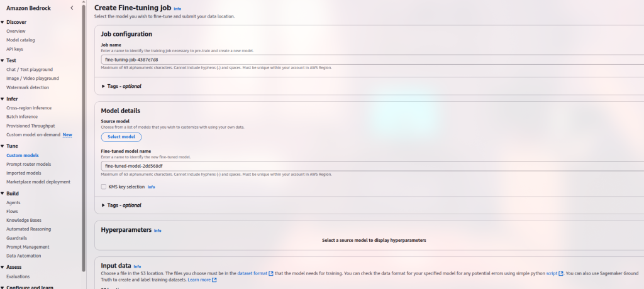Collapse the Discover section in sidebar
Viewport: 644px width, 289px height.
[3, 22]
